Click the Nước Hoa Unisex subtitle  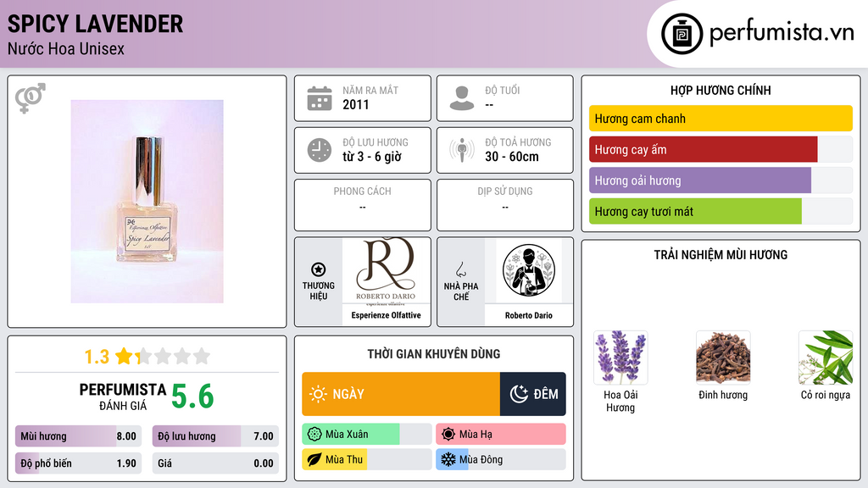click(x=66, y=48)
